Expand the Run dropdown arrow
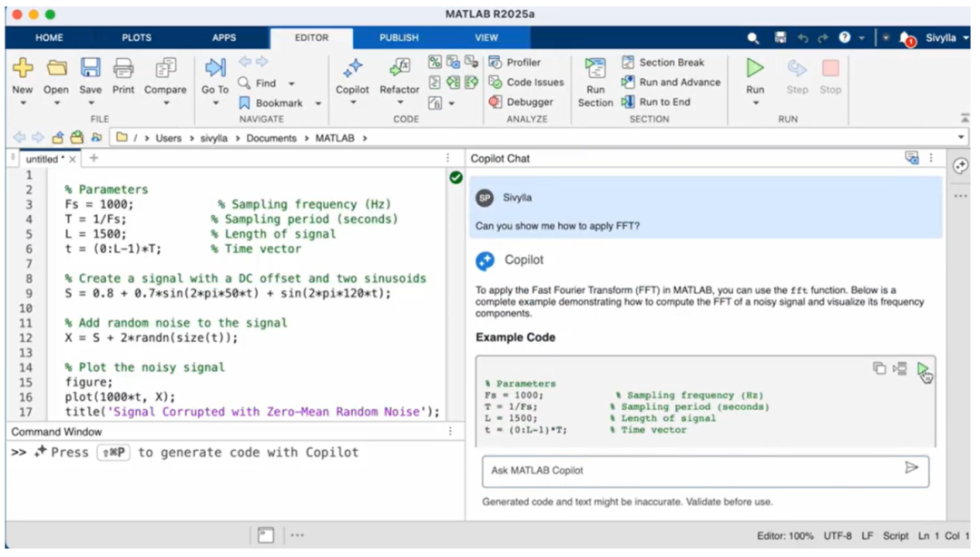This screenshot has width=980, height=557. pos(756,103)
